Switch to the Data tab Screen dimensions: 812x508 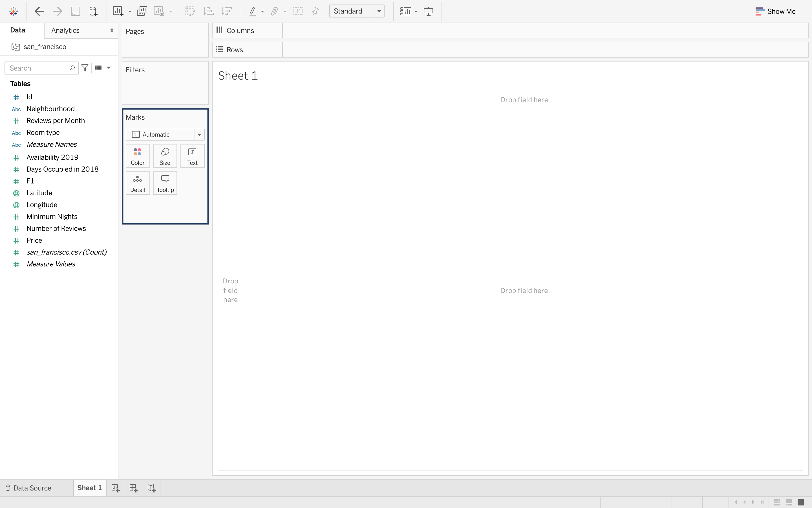point(18,30)
